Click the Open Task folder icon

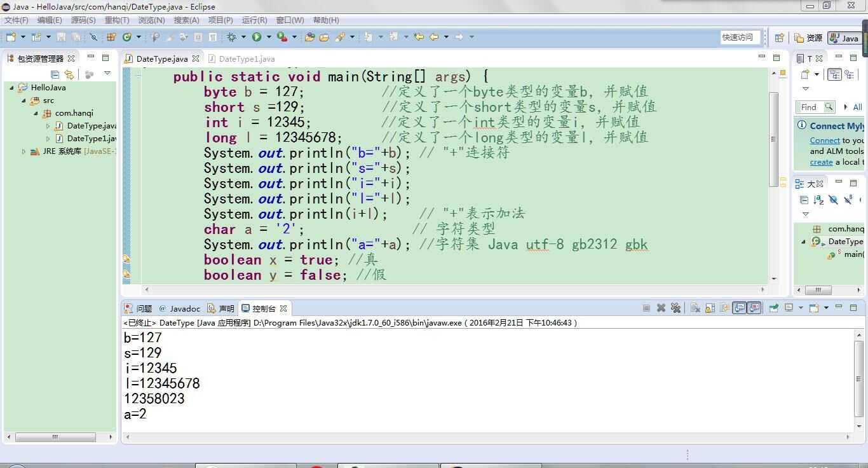[324, 37]
